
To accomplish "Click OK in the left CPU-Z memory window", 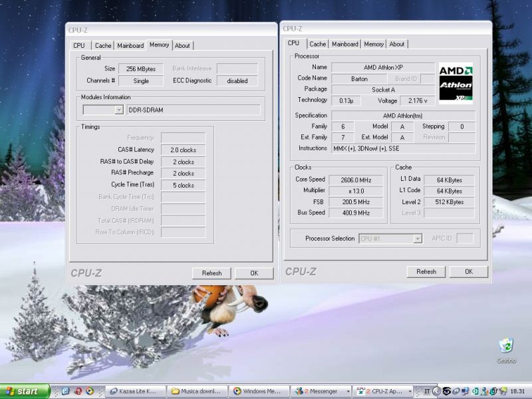I will 254,273.
